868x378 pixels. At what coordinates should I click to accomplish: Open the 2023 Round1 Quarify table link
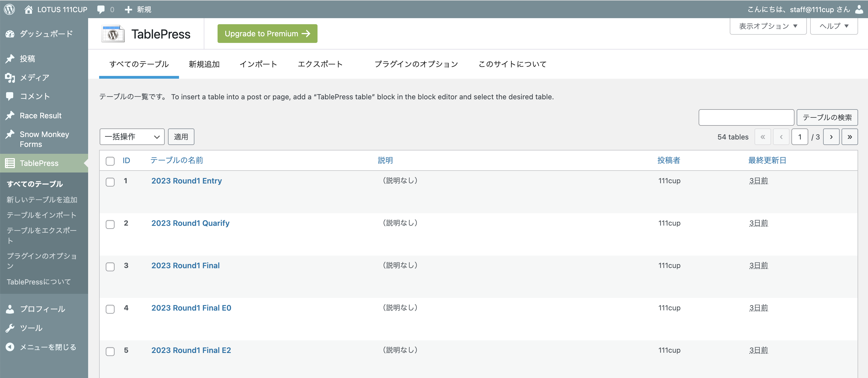[x=190, y=223]
